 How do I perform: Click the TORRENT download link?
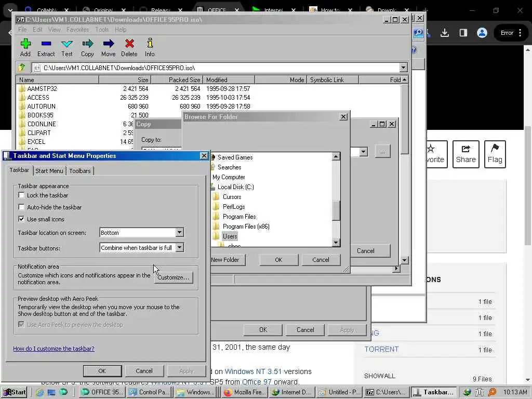coord(381,349)
